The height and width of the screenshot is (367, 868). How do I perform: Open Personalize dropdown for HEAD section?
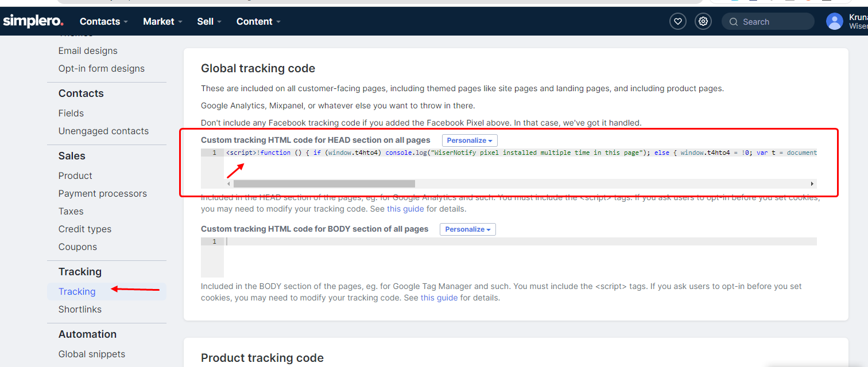click(470, 140)
